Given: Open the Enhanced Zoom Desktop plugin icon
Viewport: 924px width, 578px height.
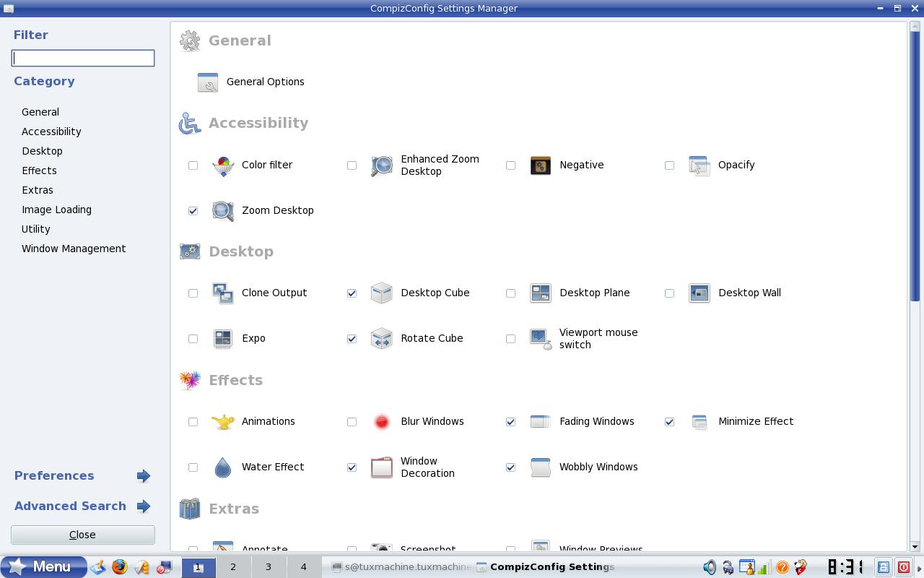Looking at the screenshot, I should [382, 165].
